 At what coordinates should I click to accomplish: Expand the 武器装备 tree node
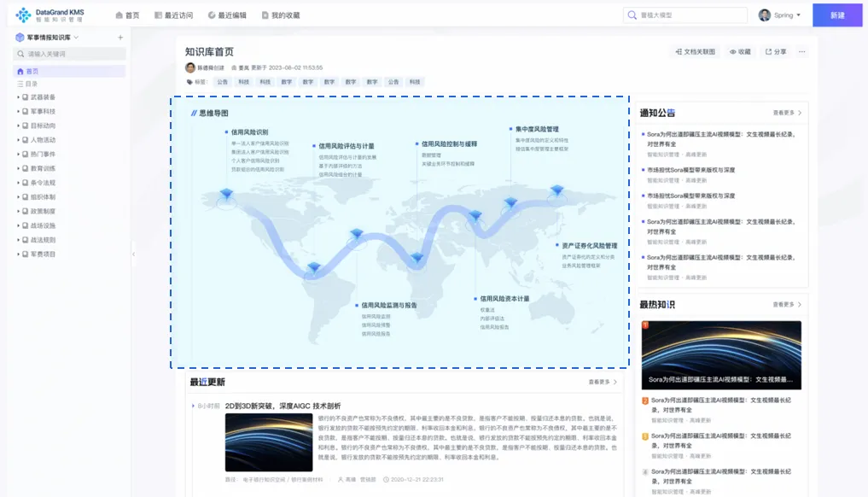pyautogui.click(x=18, y=97)
